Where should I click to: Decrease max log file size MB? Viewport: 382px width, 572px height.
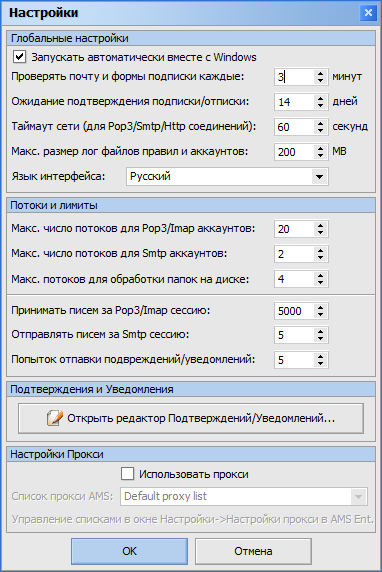[320, 155]
